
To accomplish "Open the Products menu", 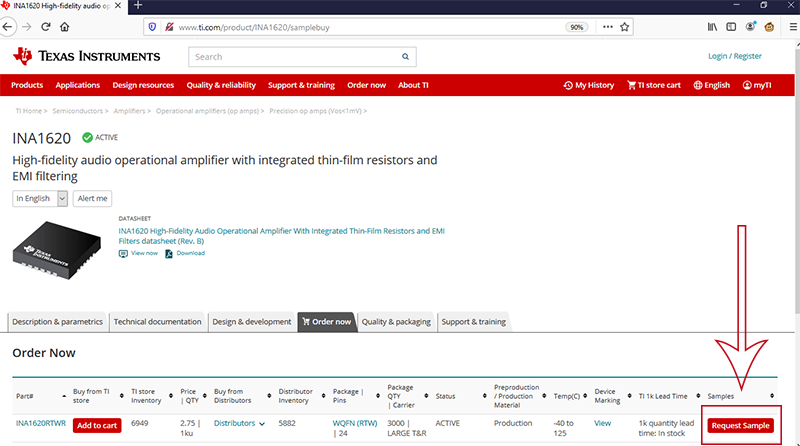I will 27,85.
